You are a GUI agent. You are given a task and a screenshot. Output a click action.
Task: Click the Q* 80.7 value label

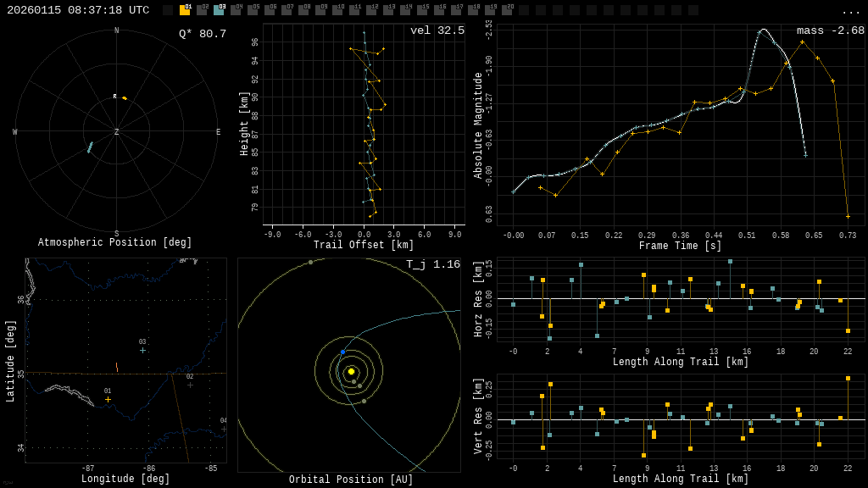point(202,34)
